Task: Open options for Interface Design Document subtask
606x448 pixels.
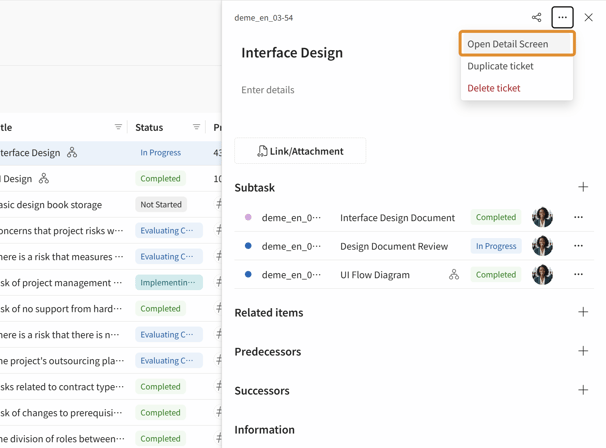Action: tap(578, 217)
